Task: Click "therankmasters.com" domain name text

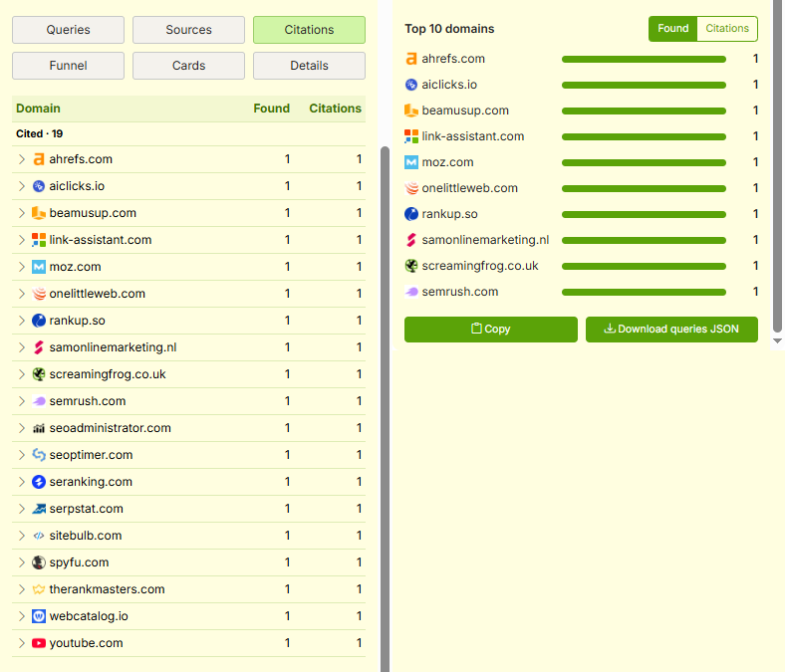Action: pos(107,589)
